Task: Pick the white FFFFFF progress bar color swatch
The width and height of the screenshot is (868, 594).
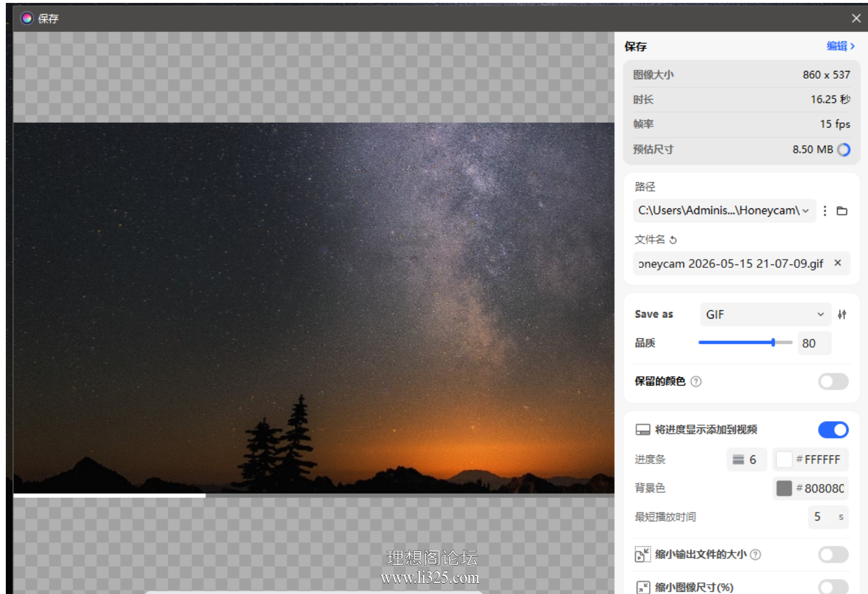Action: pyautogui.click(x=784, y=459)
